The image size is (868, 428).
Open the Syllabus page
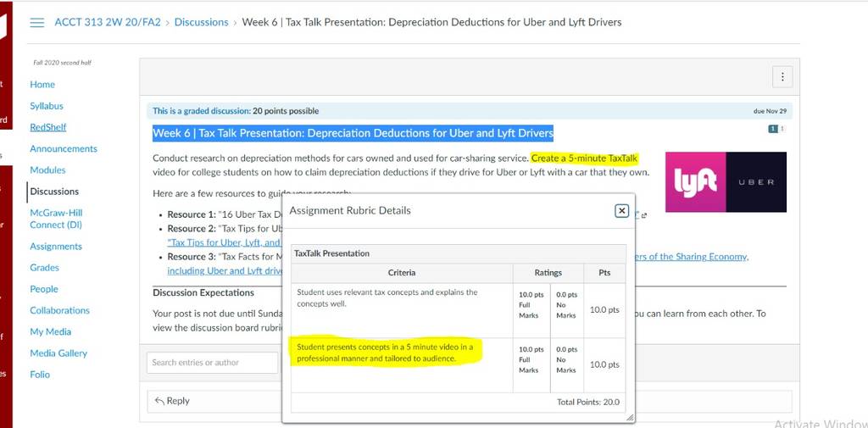pyautogui.click(x=47, y=106)
